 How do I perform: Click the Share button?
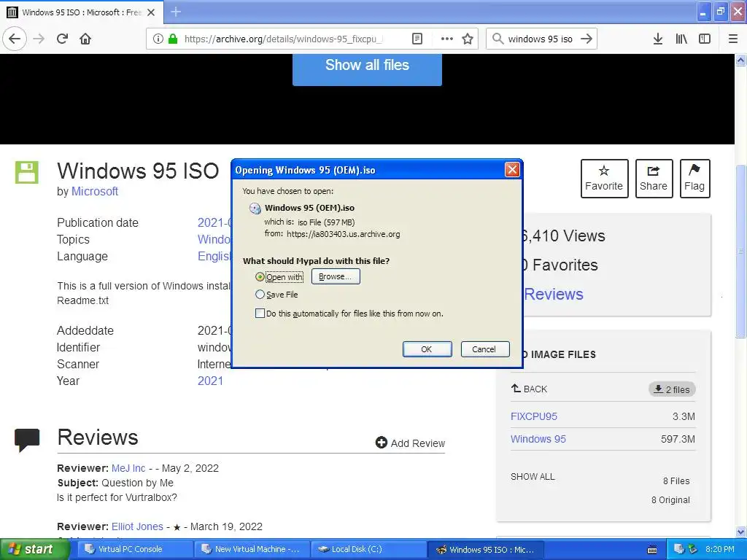coord(654,178)
